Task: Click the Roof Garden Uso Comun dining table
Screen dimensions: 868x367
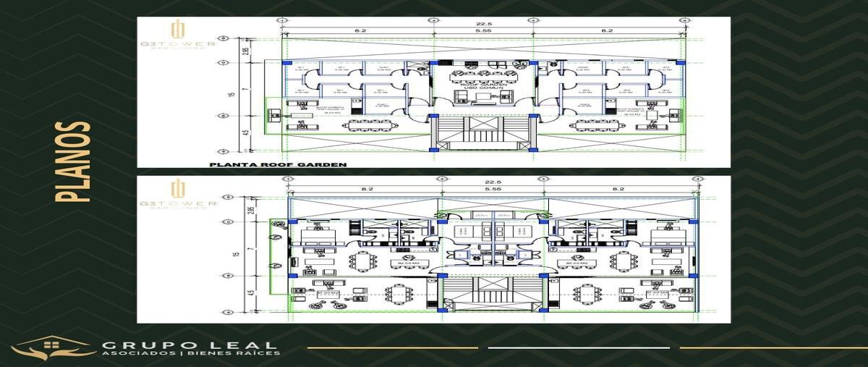Action: pos(482,74)
